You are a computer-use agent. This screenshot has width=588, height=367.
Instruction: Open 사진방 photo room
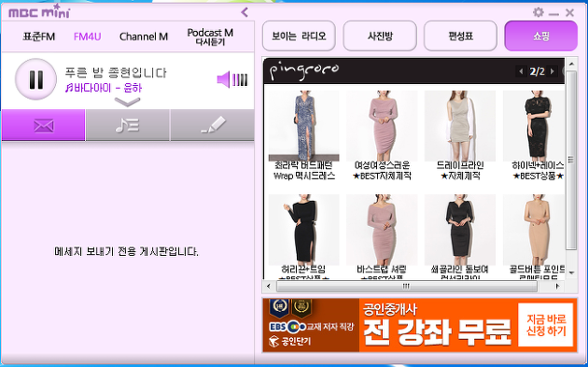point(380,36)
